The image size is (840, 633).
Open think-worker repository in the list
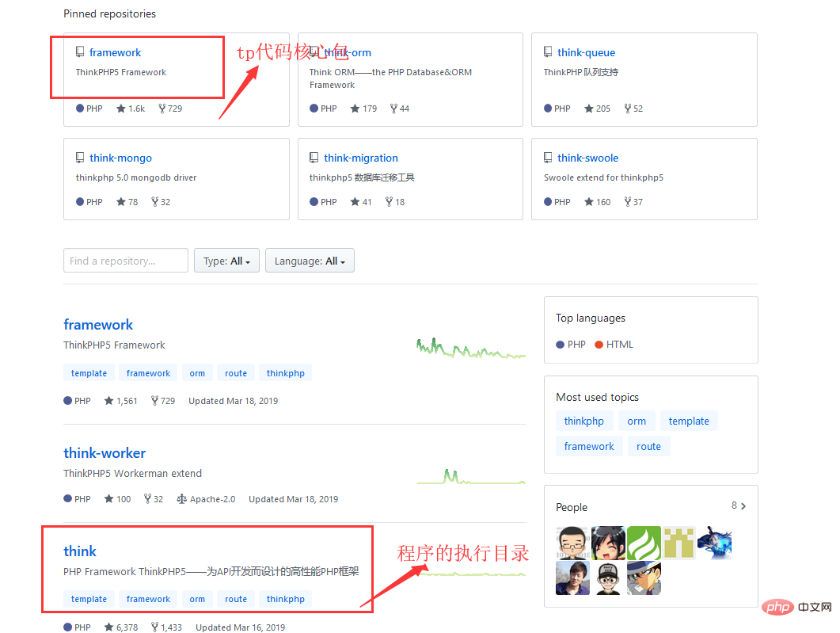click(105, 453)
